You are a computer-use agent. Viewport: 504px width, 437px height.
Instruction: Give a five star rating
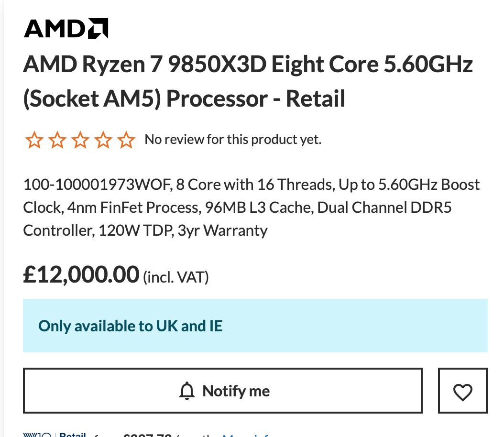click(126, 140)
